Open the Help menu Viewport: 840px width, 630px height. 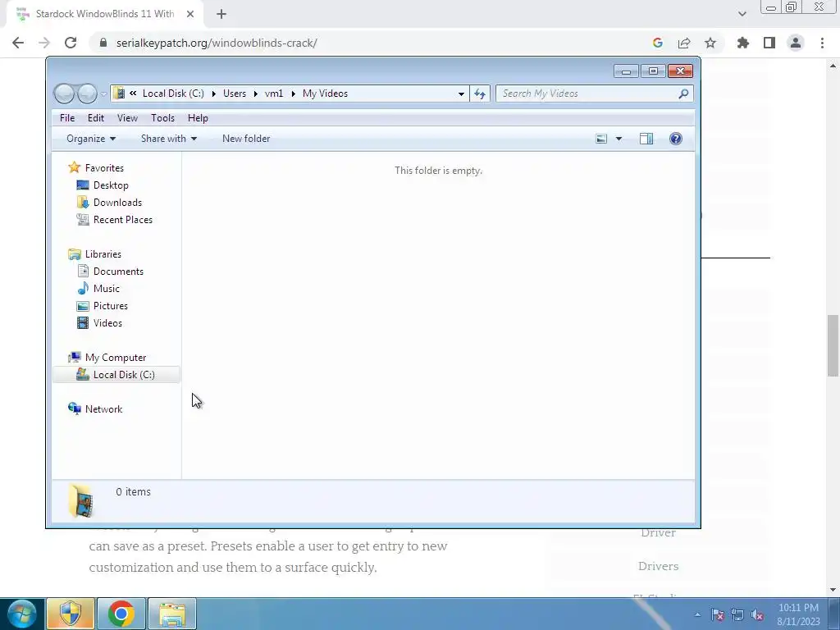pos(198,118)
